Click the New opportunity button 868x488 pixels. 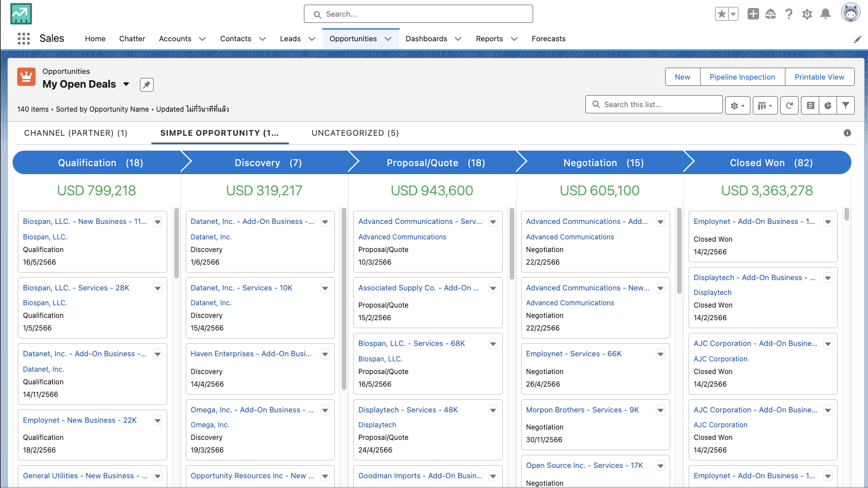(682, 77)
